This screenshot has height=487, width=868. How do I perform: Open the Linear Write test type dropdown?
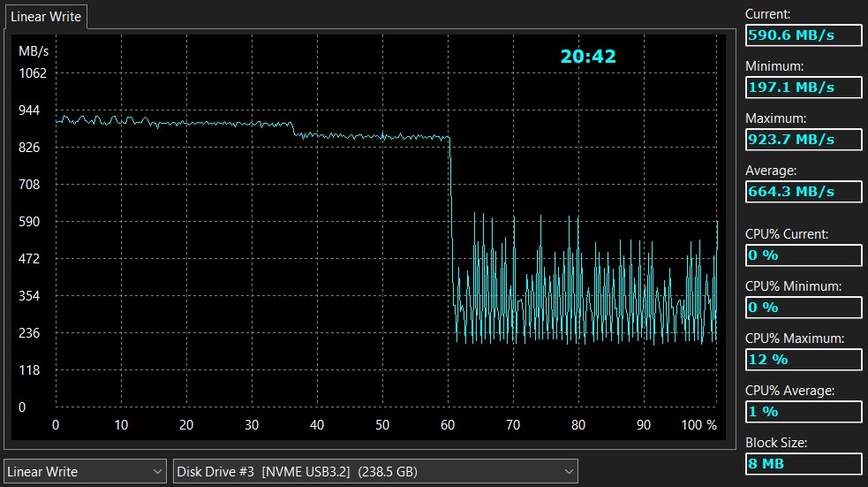pos(85,471)
